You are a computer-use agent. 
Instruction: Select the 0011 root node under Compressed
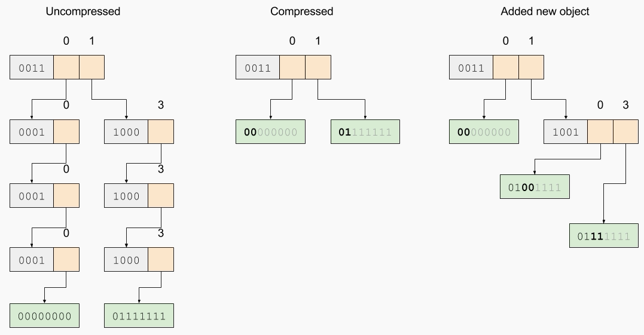[x=258, y=67]
